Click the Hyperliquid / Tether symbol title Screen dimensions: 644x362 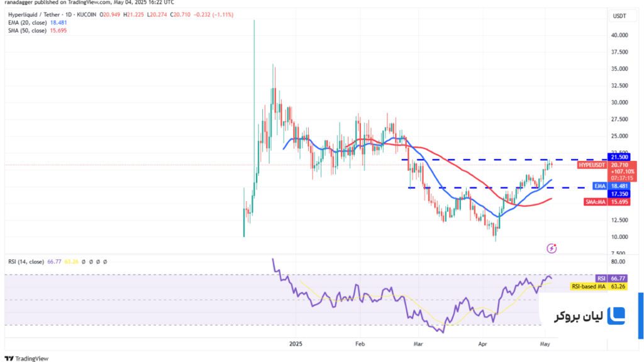click(x=34, y=14)
